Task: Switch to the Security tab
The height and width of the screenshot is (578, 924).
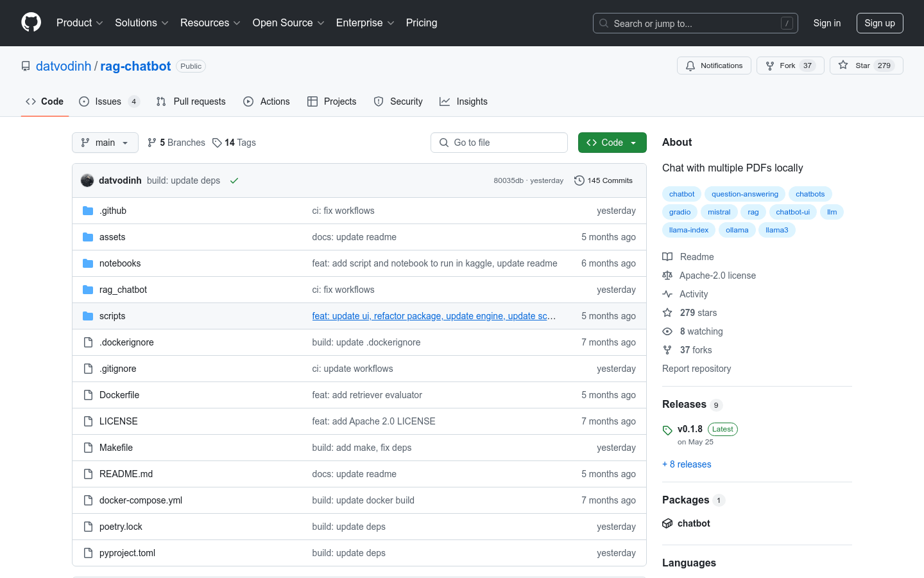Action: point(398,101)
